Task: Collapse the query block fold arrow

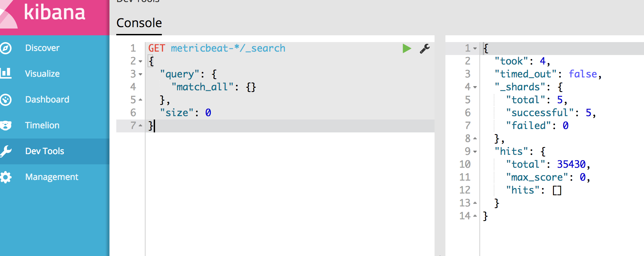Action: [140, 74]
